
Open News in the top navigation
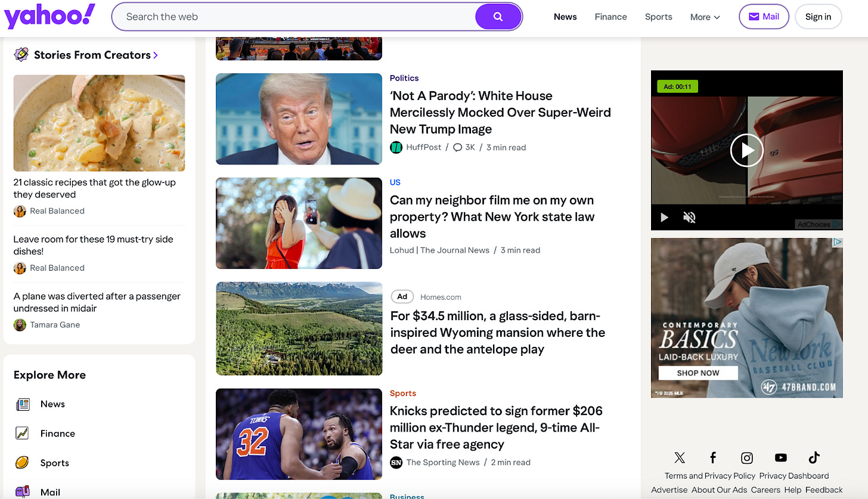565,17
